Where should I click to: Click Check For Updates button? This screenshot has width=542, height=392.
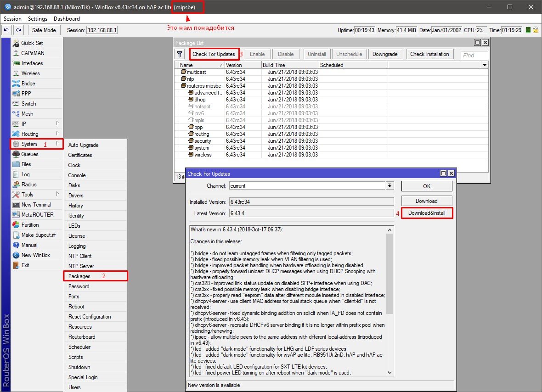214,54
